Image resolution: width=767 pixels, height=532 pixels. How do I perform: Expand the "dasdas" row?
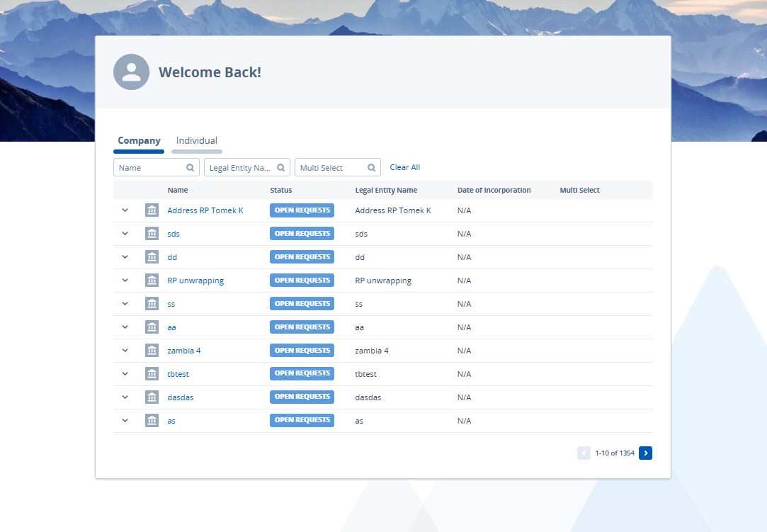[125, 397]
